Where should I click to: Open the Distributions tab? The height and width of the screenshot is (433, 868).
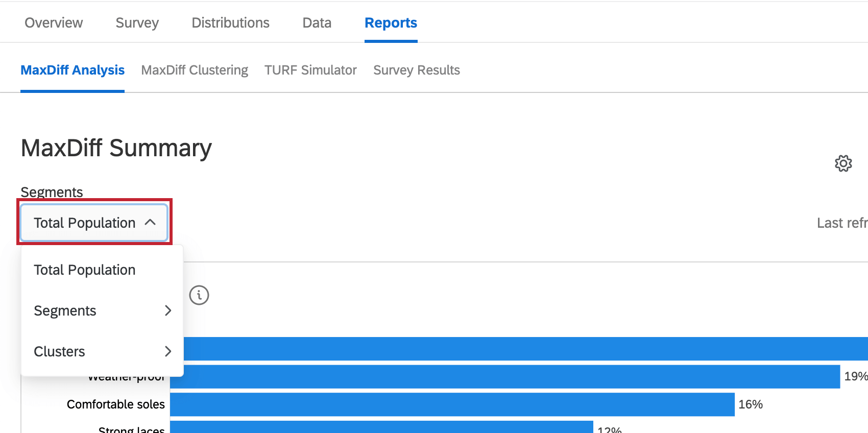pos(230,22)
